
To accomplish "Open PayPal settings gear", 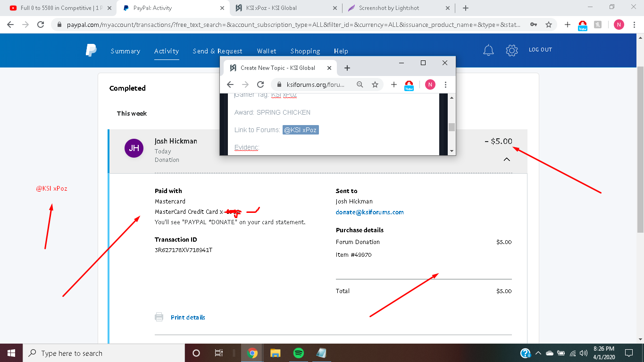I will (x=512, y=51).
